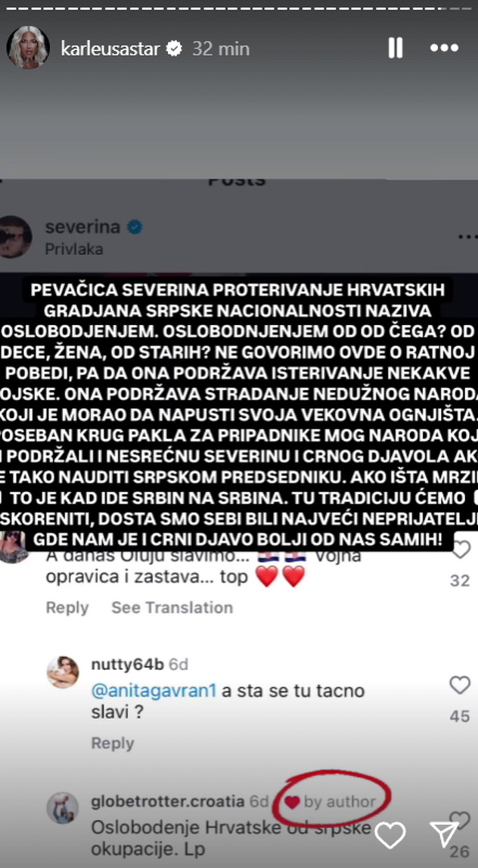Tap the karleusastar username
This screenshot has height=868, width=478.
coord(110,48)
